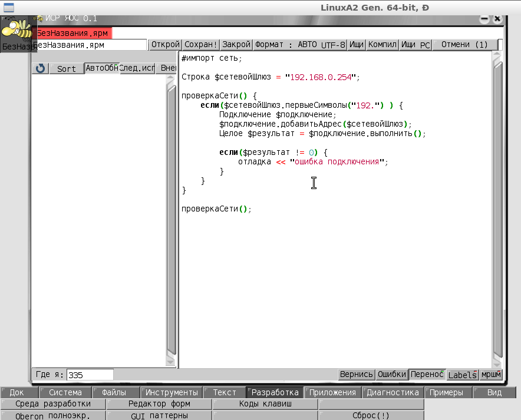Click the left panel vertical scrollbar thumb

click(x=171, y=219)
